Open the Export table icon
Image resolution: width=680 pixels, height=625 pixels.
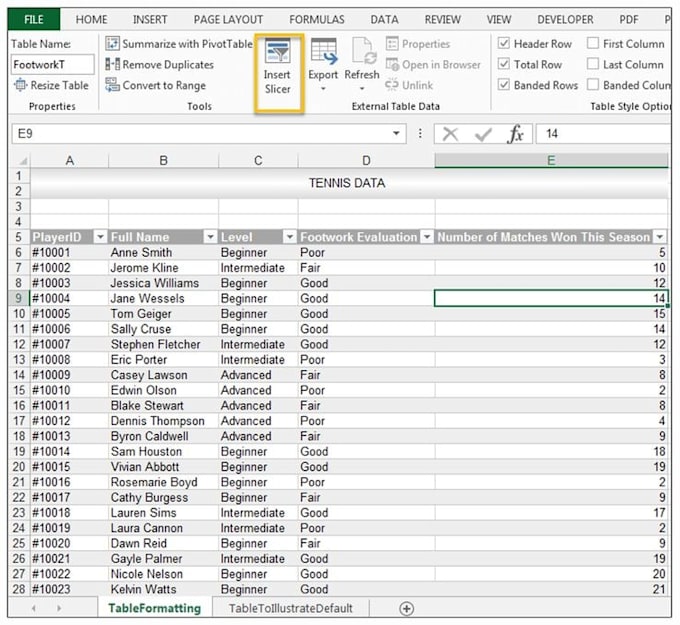point(323,52)
